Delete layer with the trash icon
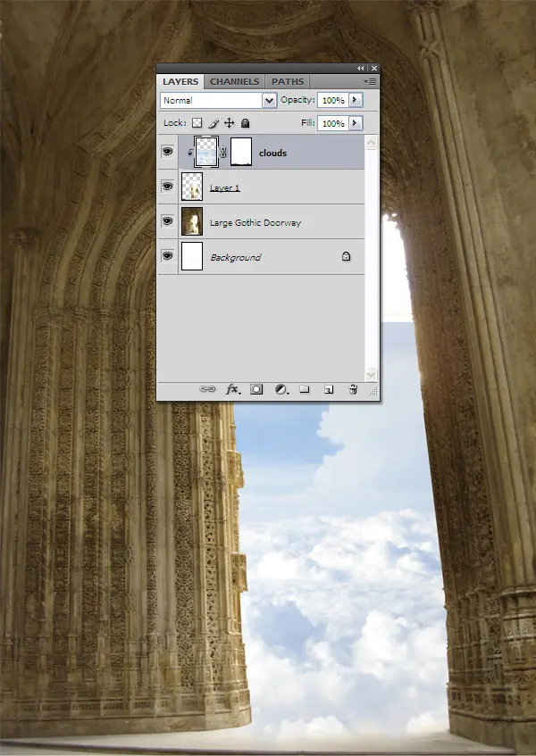Image resolution: width=536 pixels, height=756 pixels. pos(353,389)
